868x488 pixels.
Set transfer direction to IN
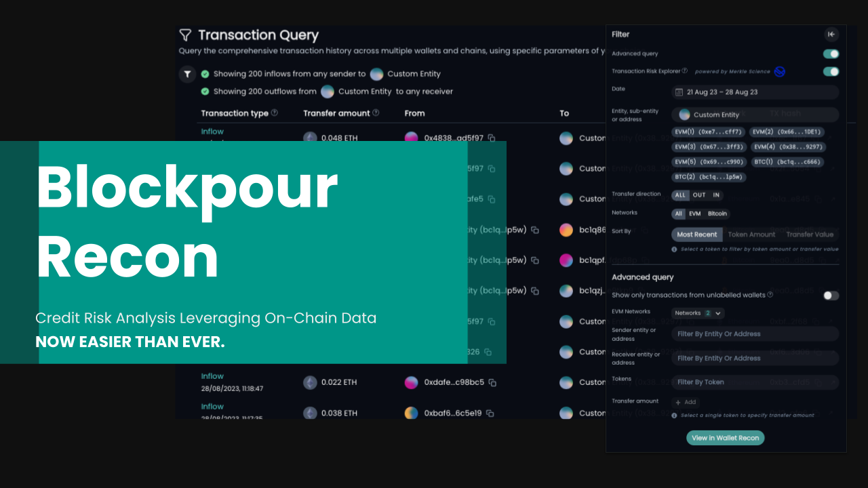tap(716, 195)
